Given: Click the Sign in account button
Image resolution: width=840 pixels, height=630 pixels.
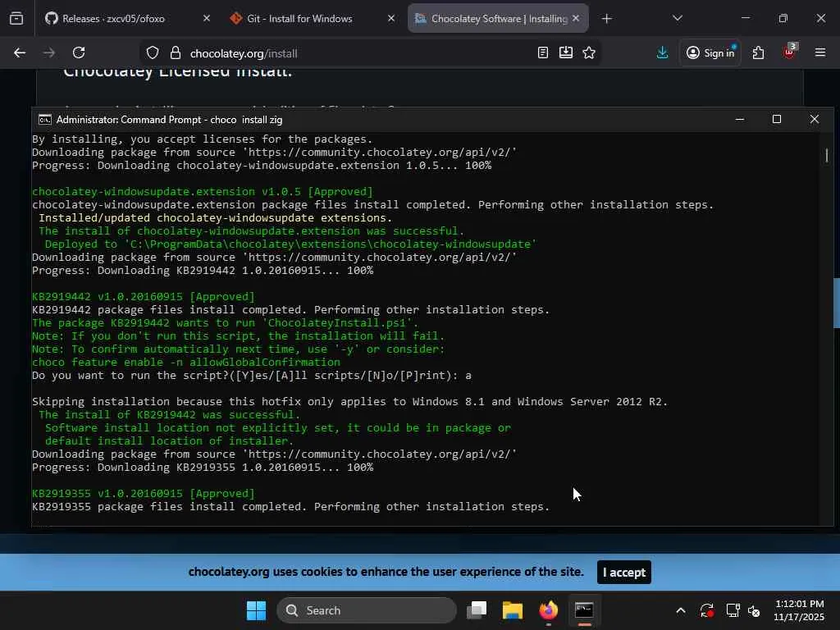Looking at the screenshot, I should [x=710, y=53].
